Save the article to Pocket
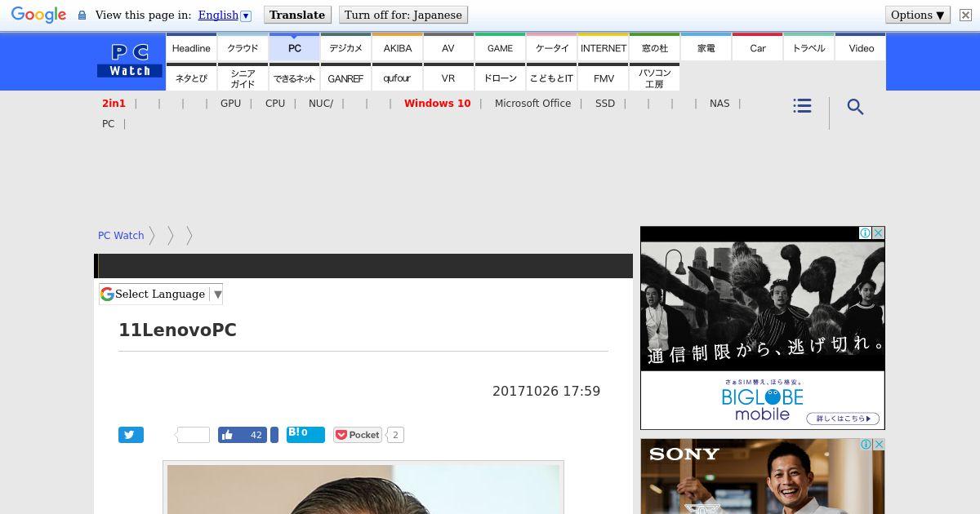Image resolution: width=980 pixels, height=514 pixels. click(358, 435)
